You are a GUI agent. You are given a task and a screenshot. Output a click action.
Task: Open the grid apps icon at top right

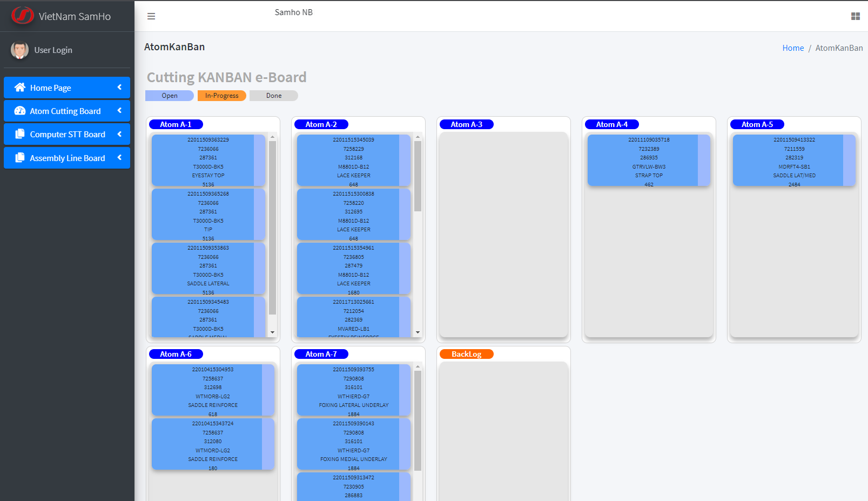tap(855, 16)
